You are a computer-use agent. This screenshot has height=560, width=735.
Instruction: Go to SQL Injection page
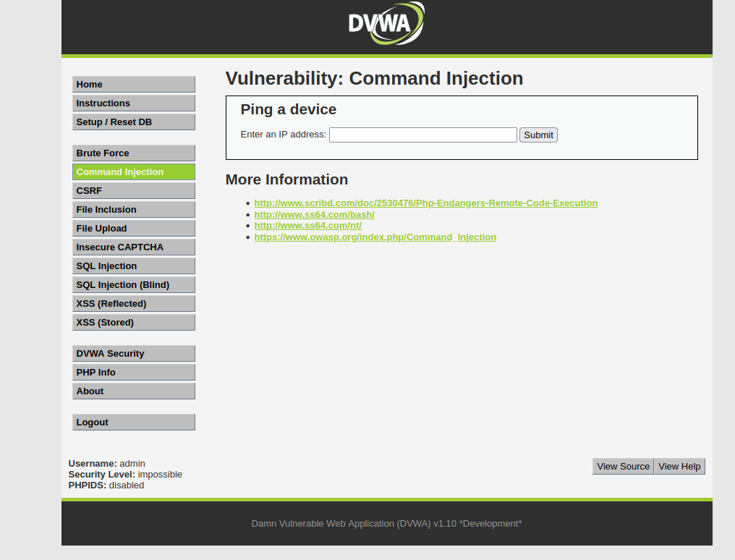pyautogui.click(x=134, y=266)
